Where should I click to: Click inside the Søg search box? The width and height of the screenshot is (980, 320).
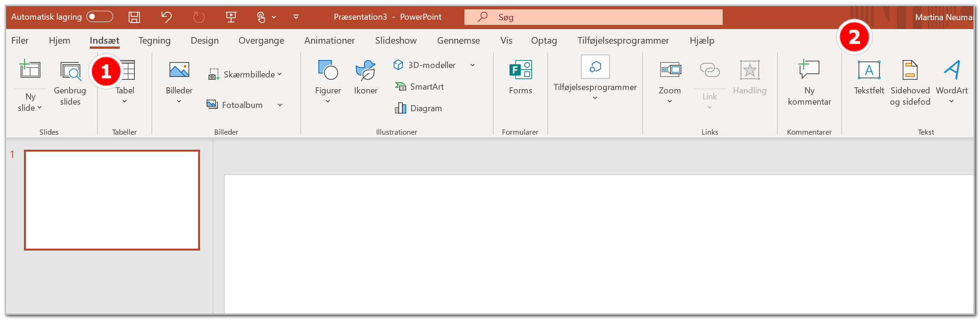click(594, 17)
